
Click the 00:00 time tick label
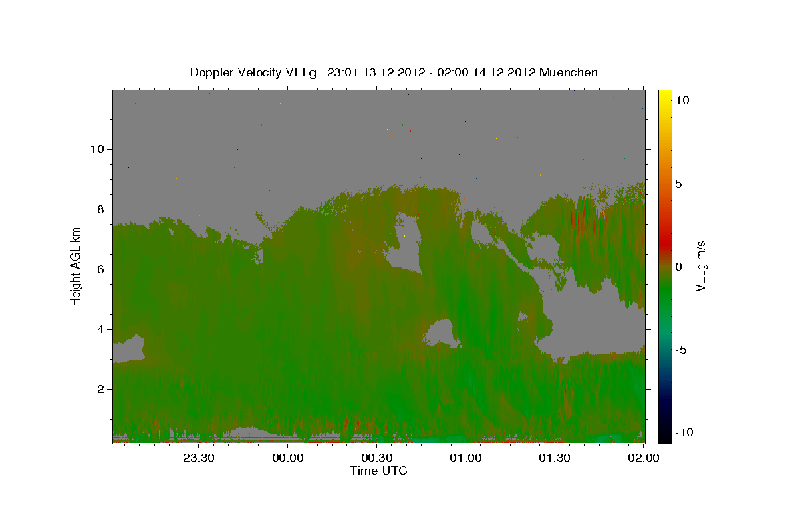click(x=288, y=458)
